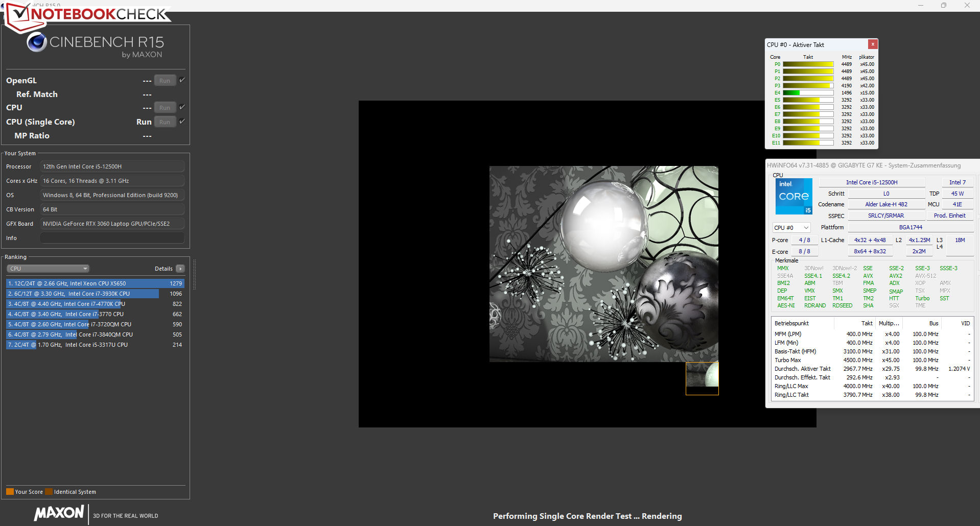980x526 pixels.
Task: Click the Prod. Einheit field in HWiNFO
Action: point(950,216)
